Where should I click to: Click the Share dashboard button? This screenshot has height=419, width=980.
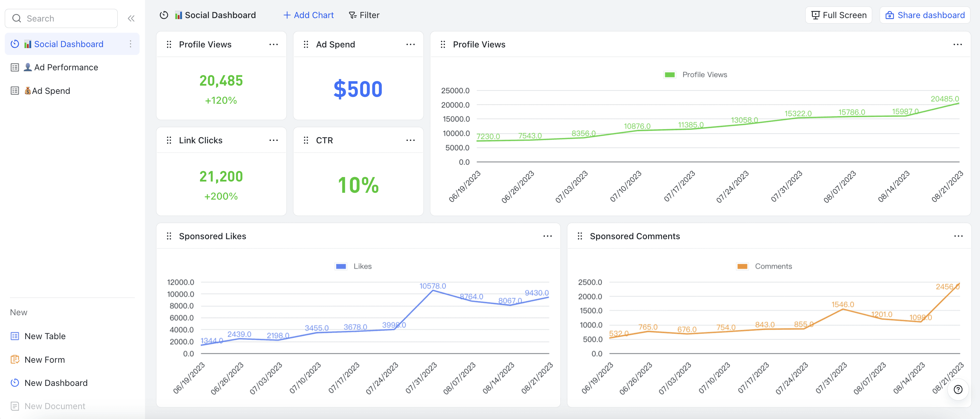tap(925, 15)
